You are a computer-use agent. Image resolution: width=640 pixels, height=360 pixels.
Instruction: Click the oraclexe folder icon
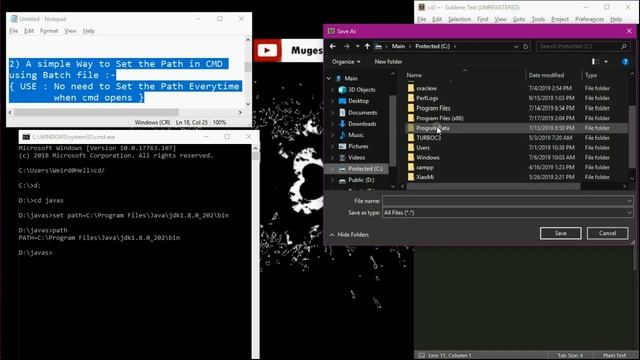click(x=411, y=88)
